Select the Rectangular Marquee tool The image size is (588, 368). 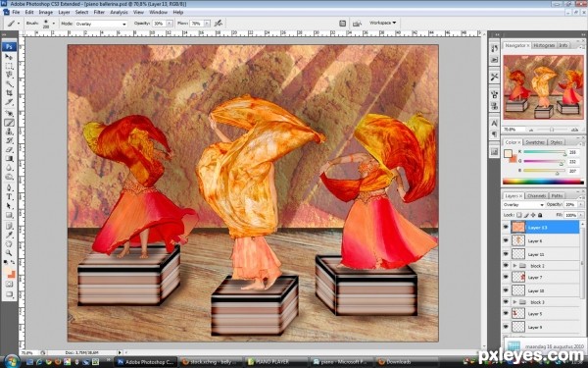click(9, 66)
